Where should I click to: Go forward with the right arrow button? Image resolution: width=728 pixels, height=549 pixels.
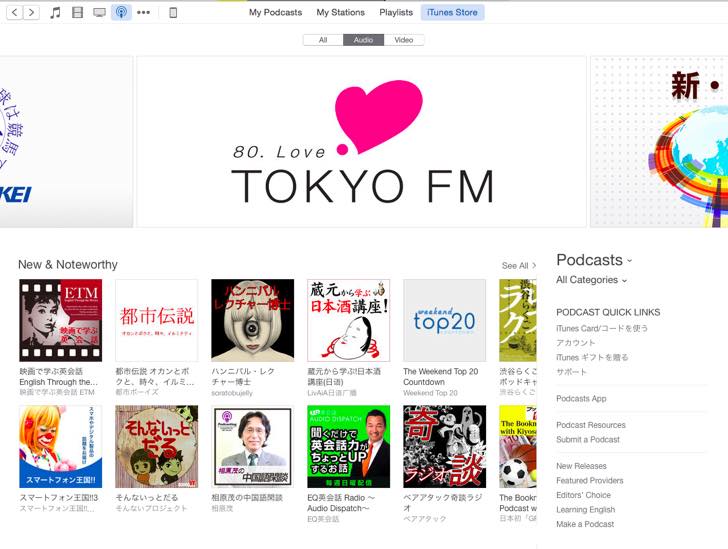pyautogui.click(x=31, y=13)
